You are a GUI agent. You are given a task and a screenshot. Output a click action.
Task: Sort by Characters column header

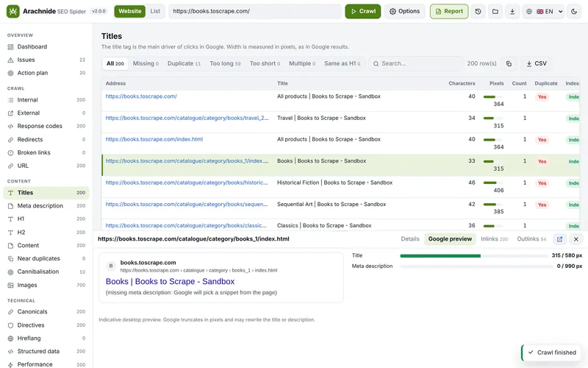[462, 83]
